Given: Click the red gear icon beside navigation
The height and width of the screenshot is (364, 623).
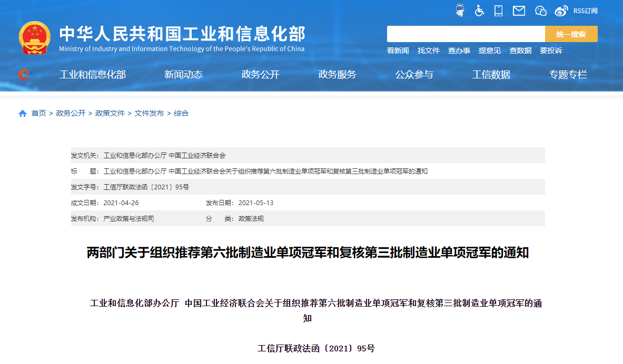Looking at the screenshot, I should tap(24, 74).
